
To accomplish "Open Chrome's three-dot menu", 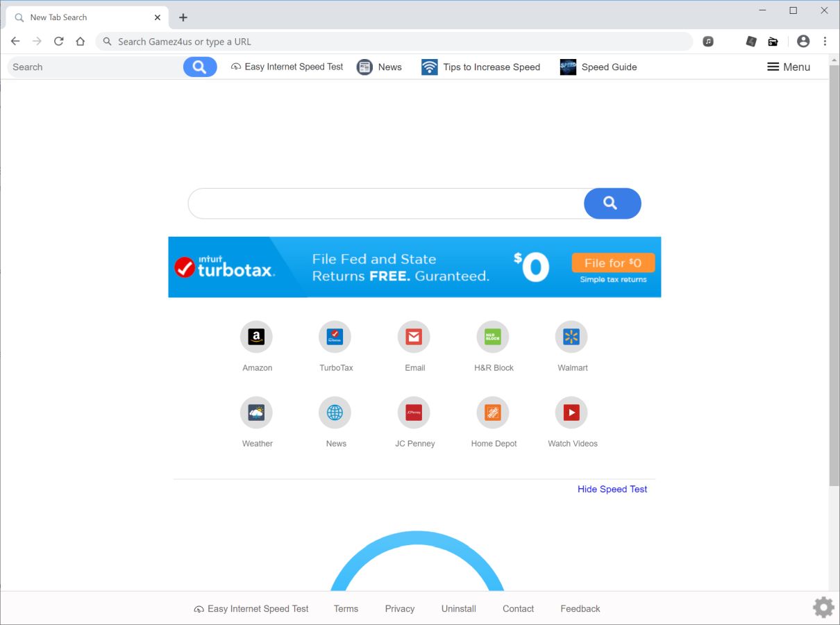I will pyautogui.click(x=825, y=41).
